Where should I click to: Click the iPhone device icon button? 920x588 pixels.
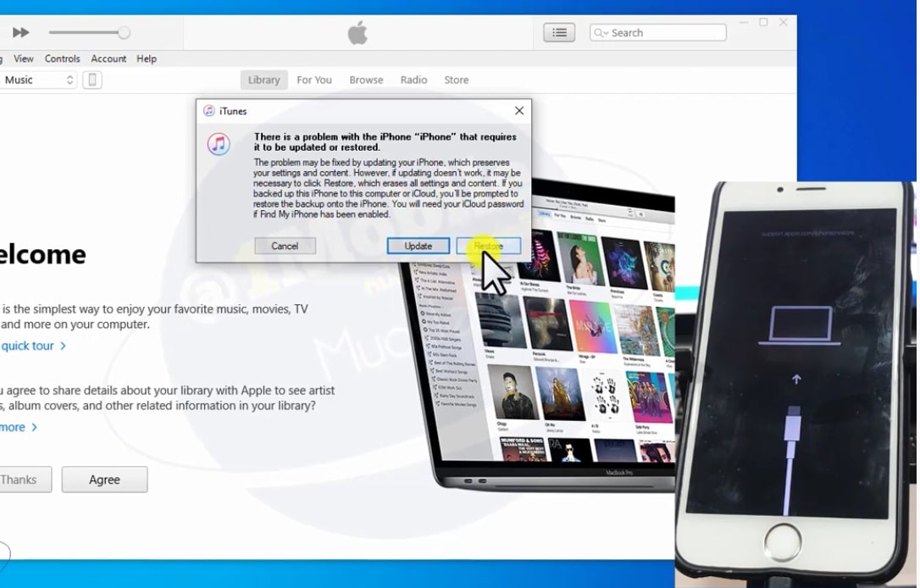(x=92, y=80)
